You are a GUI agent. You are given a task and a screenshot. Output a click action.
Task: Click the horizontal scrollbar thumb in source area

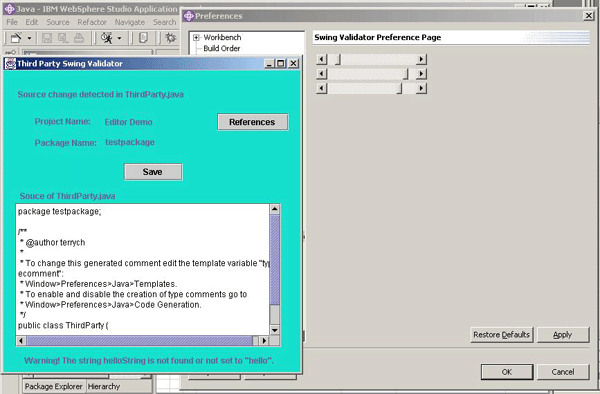(139, 340)
